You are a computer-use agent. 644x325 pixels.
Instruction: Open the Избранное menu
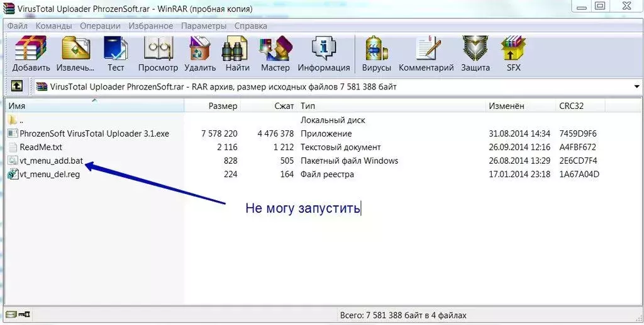point(151,26)
